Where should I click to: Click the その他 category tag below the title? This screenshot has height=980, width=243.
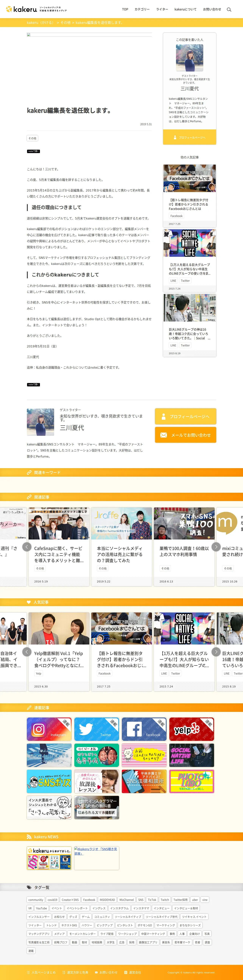tap(32, 138)
